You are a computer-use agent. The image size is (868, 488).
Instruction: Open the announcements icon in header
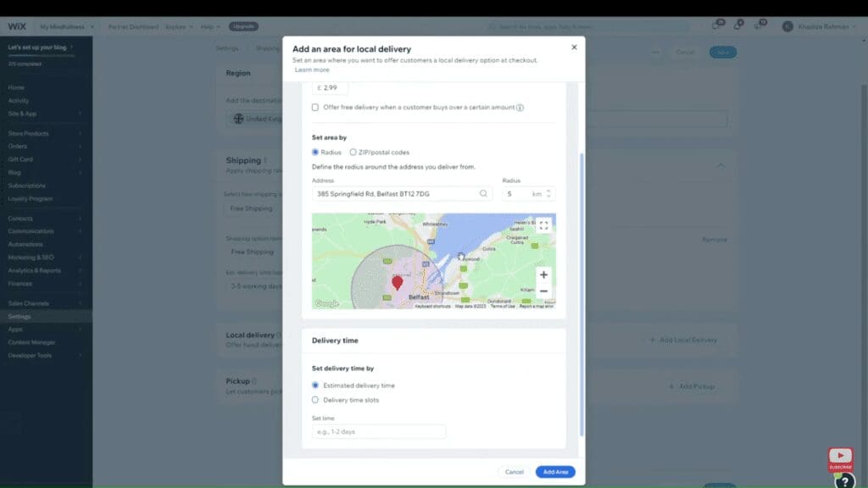pyautogui.click(x=760, y=25)
